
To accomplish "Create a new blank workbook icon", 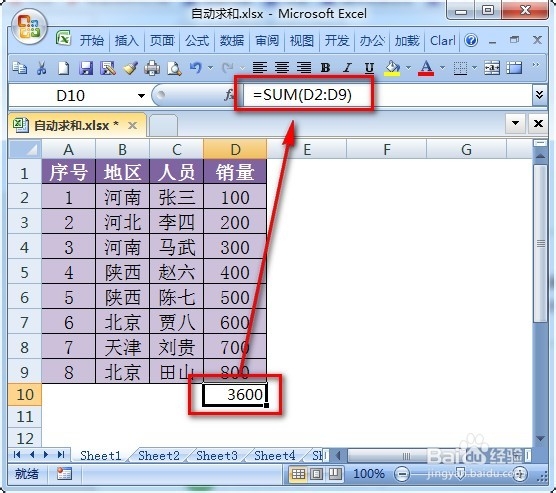I will click(63, 67).
